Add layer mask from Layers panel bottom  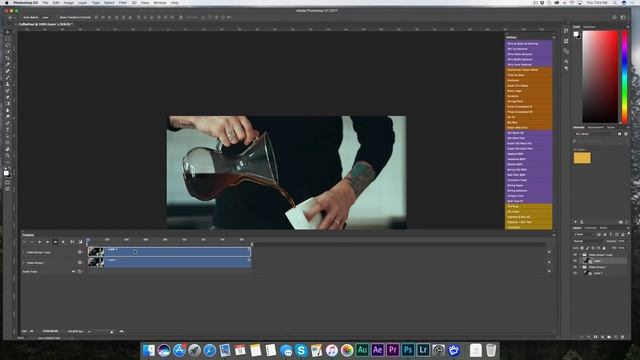[596, 337]
